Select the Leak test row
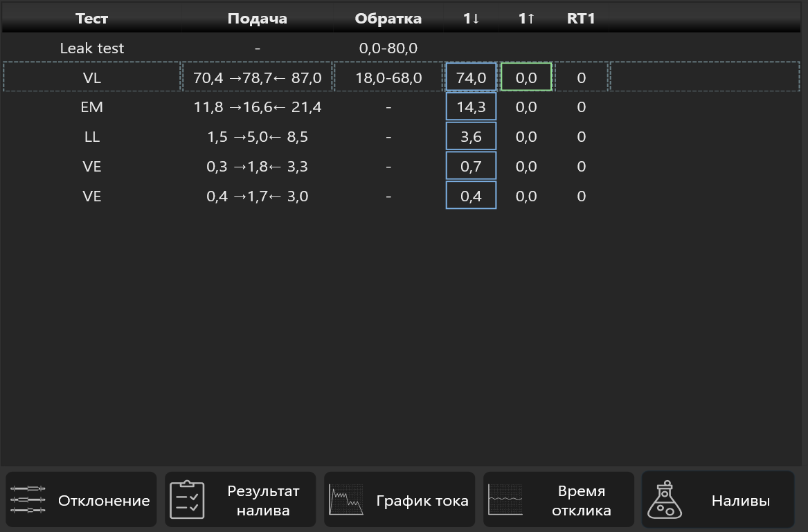Image resolution: width=808 pixels, height=532 pixels. pos(401,48)
